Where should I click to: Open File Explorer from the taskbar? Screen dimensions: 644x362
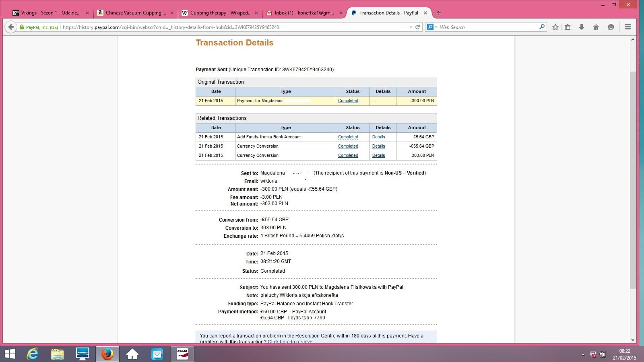pyautogui.click(x=58, y=354)
